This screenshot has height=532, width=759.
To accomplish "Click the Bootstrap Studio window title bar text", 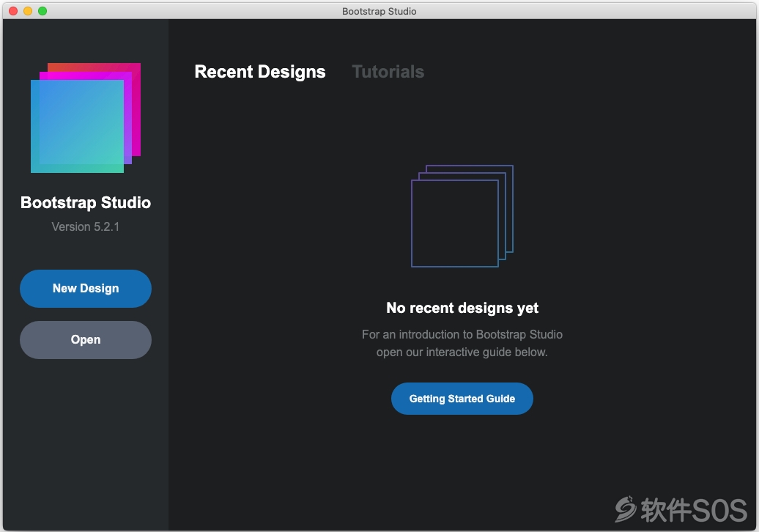I will coord(379,11).
